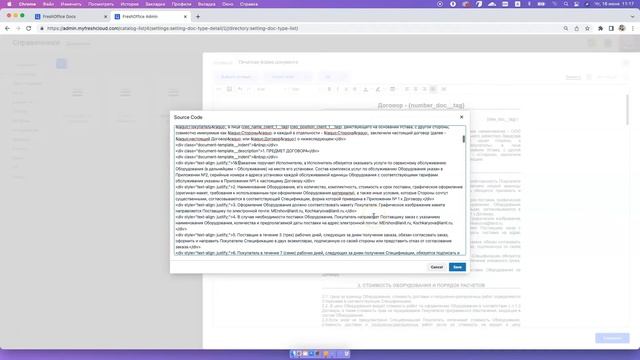
Task: Open the История menu
Action: pyautogui.click(x=129, y=4)
